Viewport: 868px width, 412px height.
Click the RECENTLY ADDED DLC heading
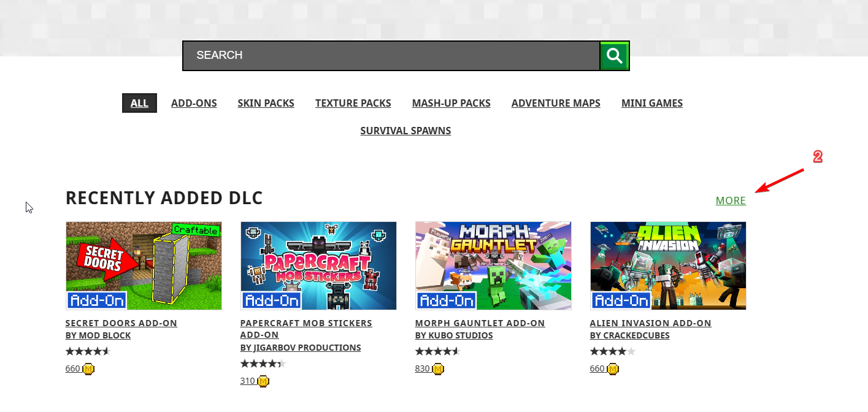point(164,198)
